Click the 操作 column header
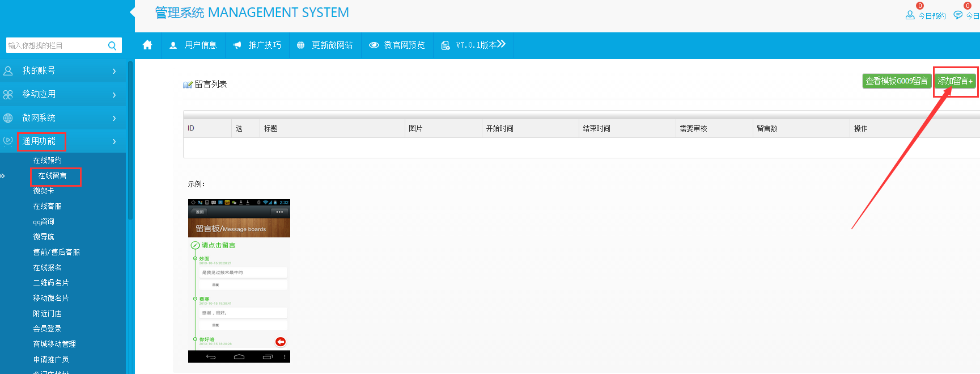Screen dimensions: 980x374 pyautogui.click(x=915, y=129)
